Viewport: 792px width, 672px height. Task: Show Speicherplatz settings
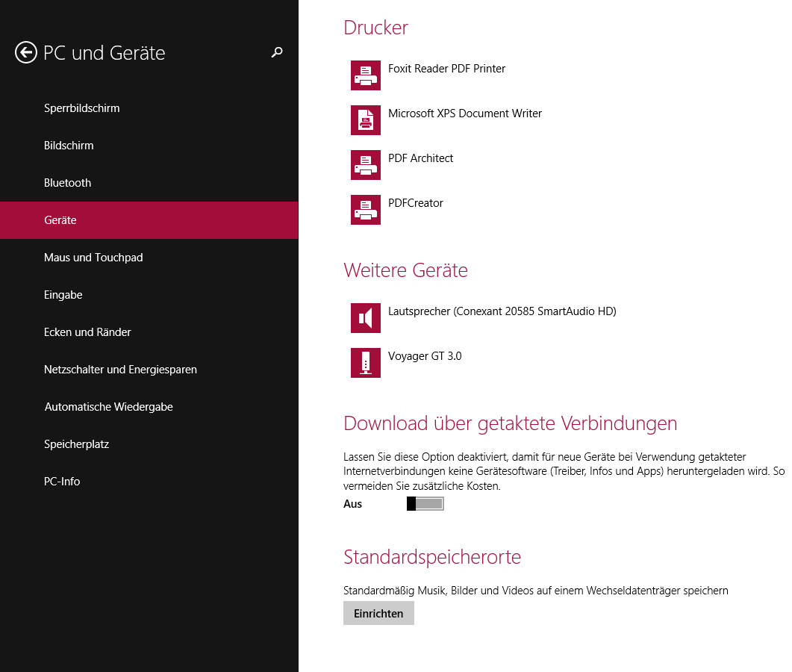click(x=77, y=444)
